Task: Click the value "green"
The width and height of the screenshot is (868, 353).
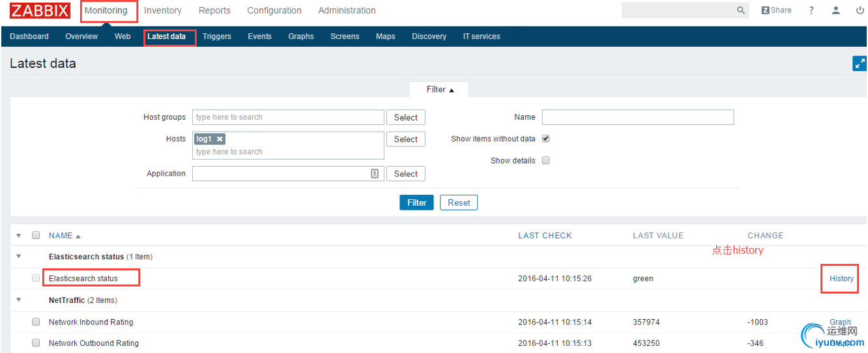Action: (643, 279)
